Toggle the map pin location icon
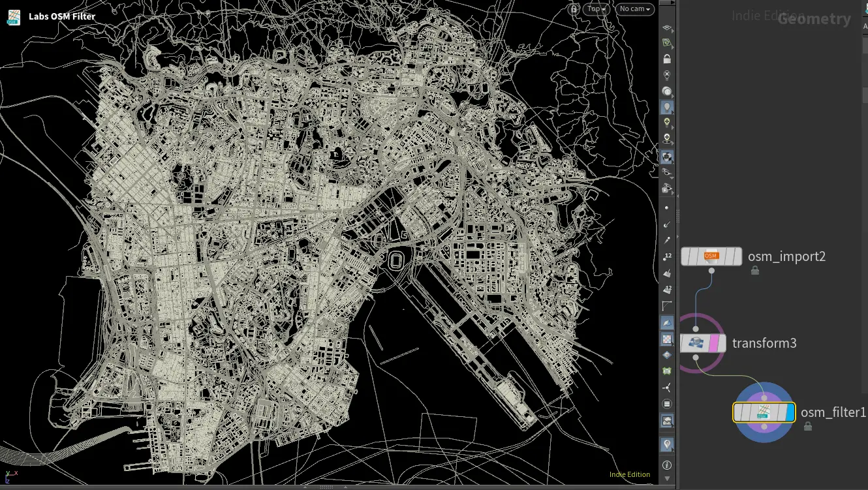The image size is (868, 490). [x=666, y=445]
